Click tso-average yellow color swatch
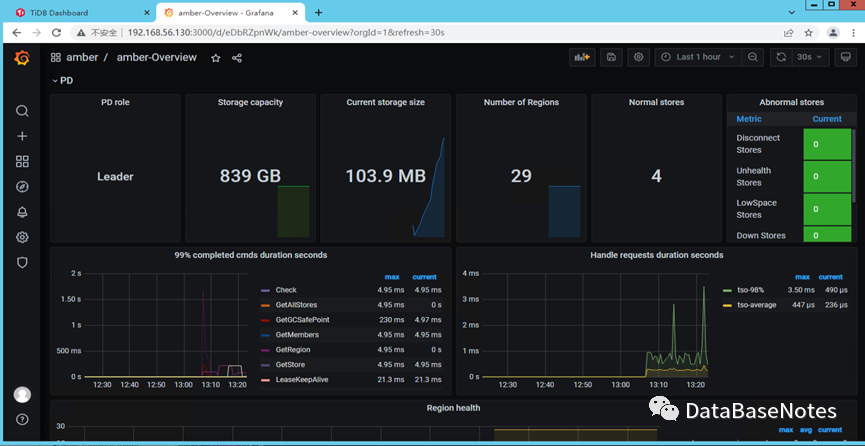 point(728,305)
